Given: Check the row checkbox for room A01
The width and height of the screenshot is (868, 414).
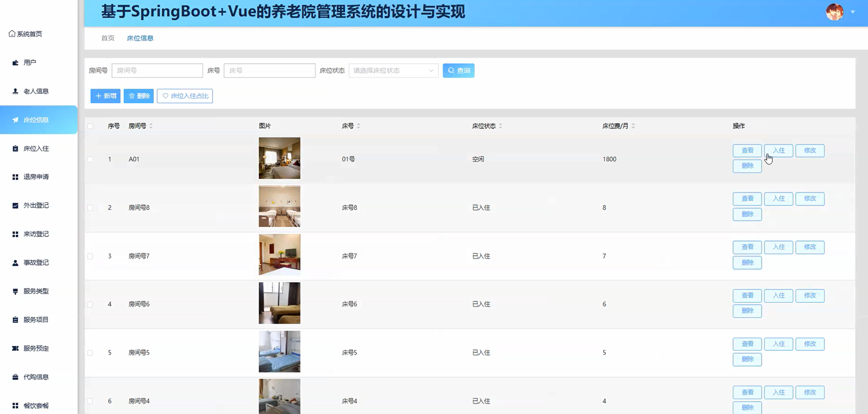Looking at the screenshot, I should [91, 159].
